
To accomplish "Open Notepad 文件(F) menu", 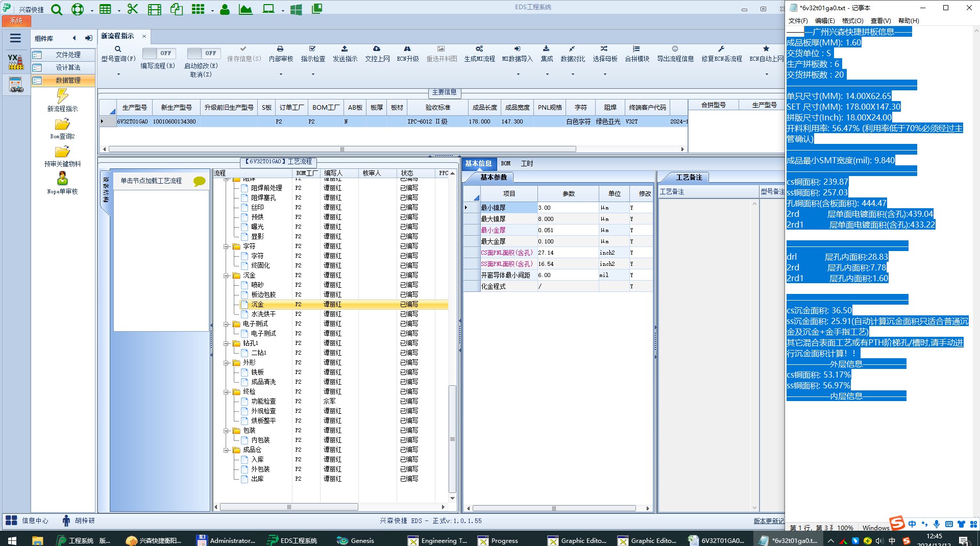I will click(x=798, y=21).
